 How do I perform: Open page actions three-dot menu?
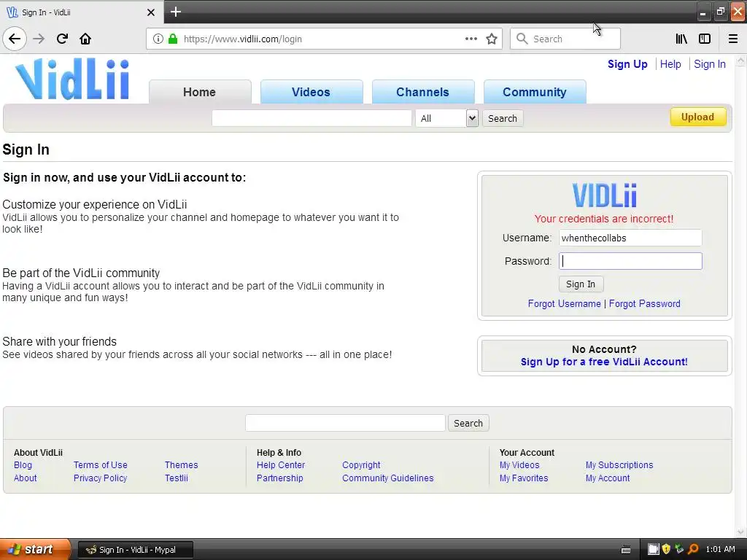pos(471,39)
